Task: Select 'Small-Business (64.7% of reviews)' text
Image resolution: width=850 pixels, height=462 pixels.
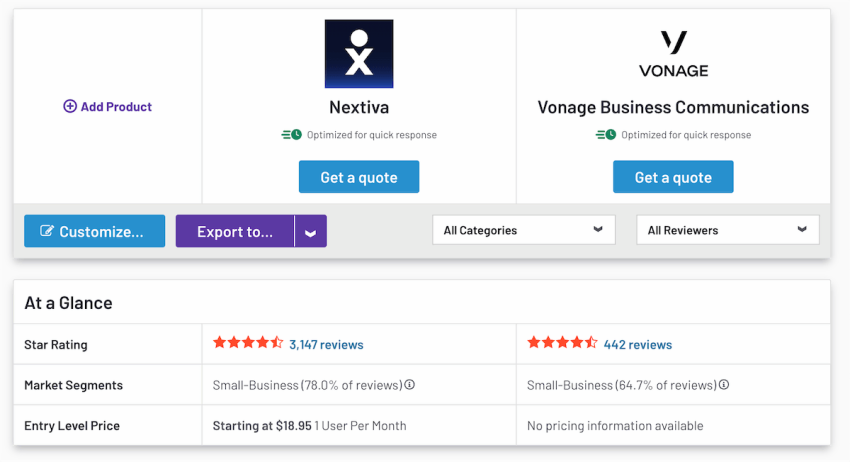Action: 622,385
